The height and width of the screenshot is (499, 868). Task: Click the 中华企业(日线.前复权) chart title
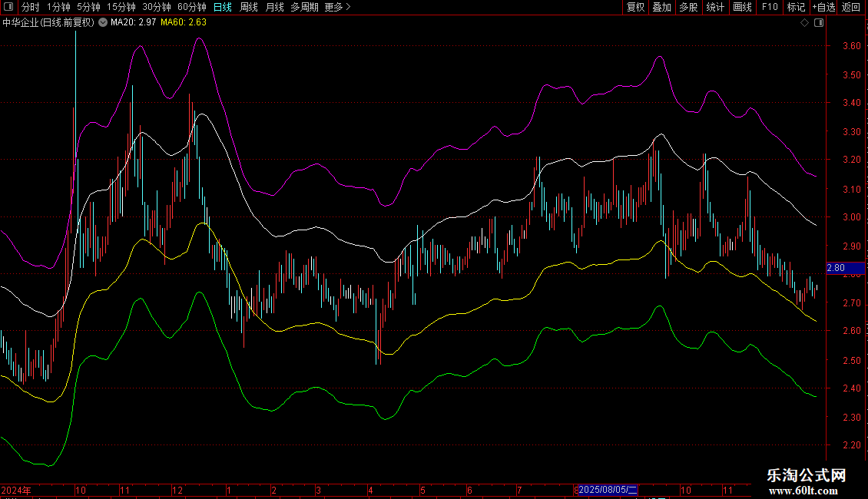point(48,22)
